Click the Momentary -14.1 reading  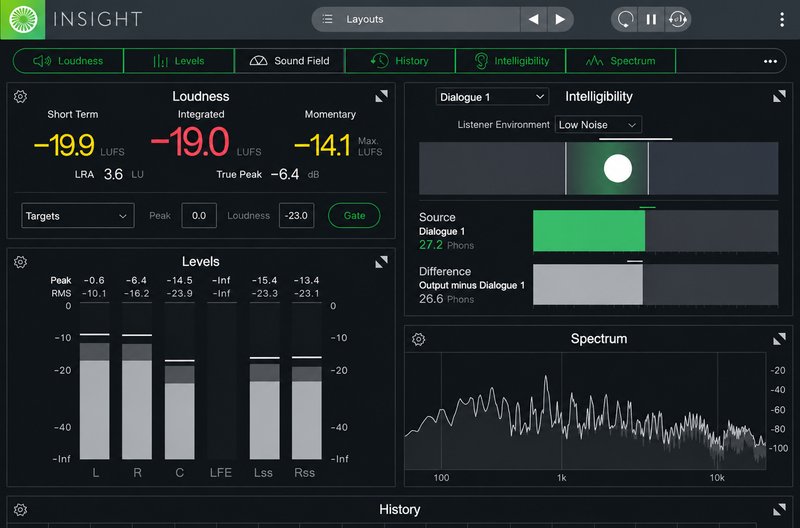pos(322,145)
